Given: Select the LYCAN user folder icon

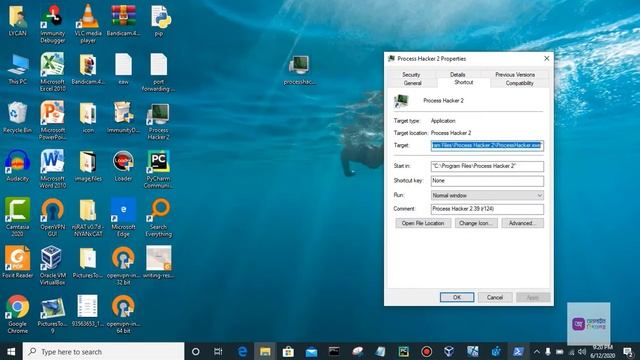Looking at the screenshot, I should [18, 20].
